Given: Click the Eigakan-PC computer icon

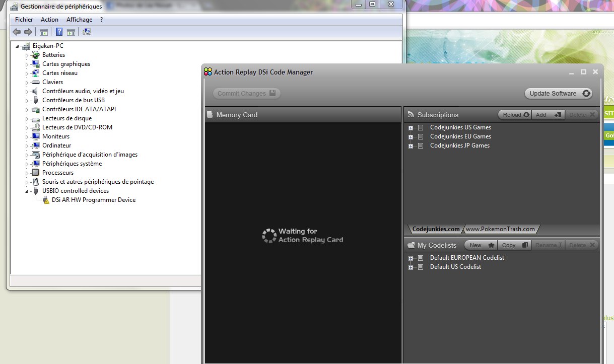Looking at the screenshot, I should coord(26,46).
